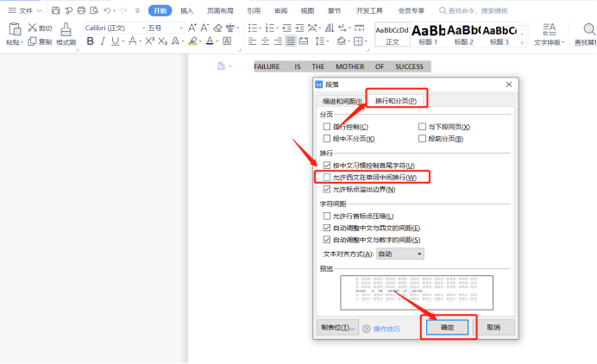This screenshot has width=597, height=364.
Task: Toggle bold formatting
Action: (x=91, y=41)
